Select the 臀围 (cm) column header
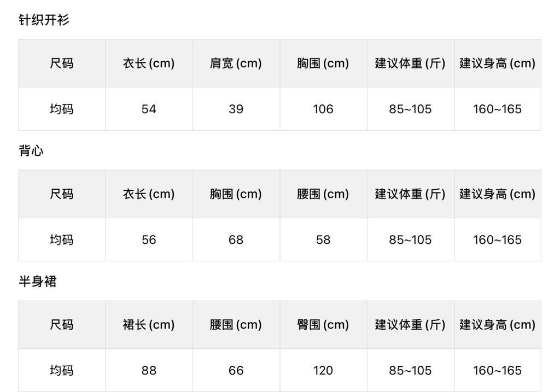Image resolution: width=560 pixels, height=392 pixels. (x=323, y=325)
